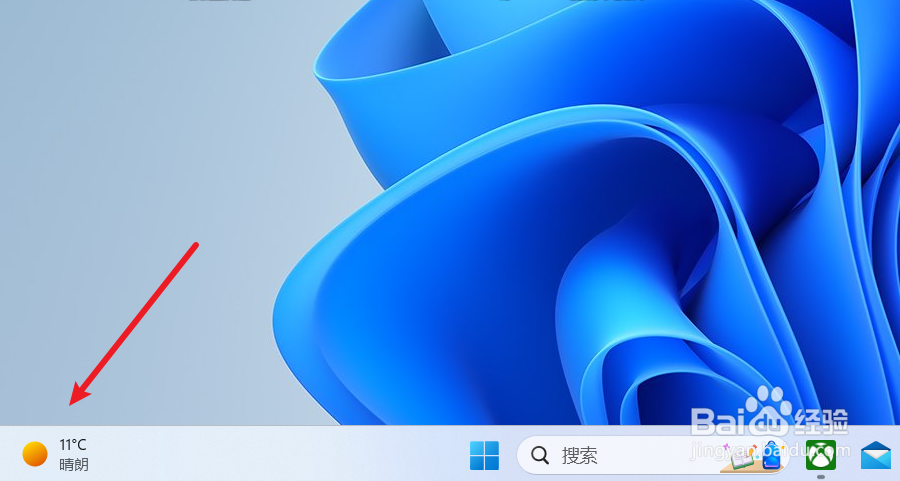Click the 晴朗 weather condition label
Screen dimensions: 900x481
coord(74,464)
